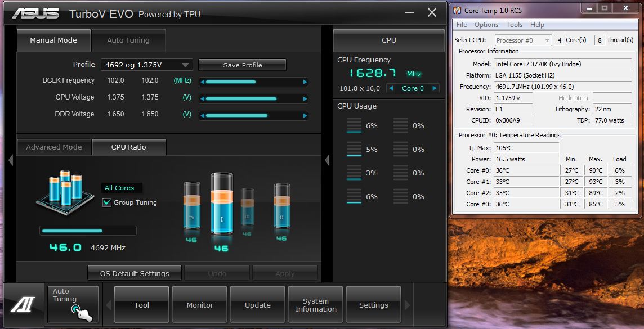Show next core in CPU Frequency panel
644x329 pixels.
point(435,88)
